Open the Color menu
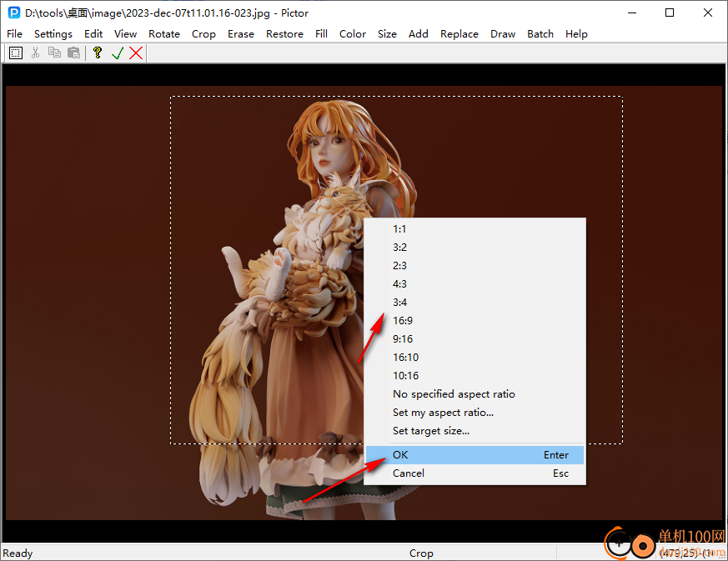The width and height of the screenshot is (728, 561). pyautogui.click(x=353, y=34)
